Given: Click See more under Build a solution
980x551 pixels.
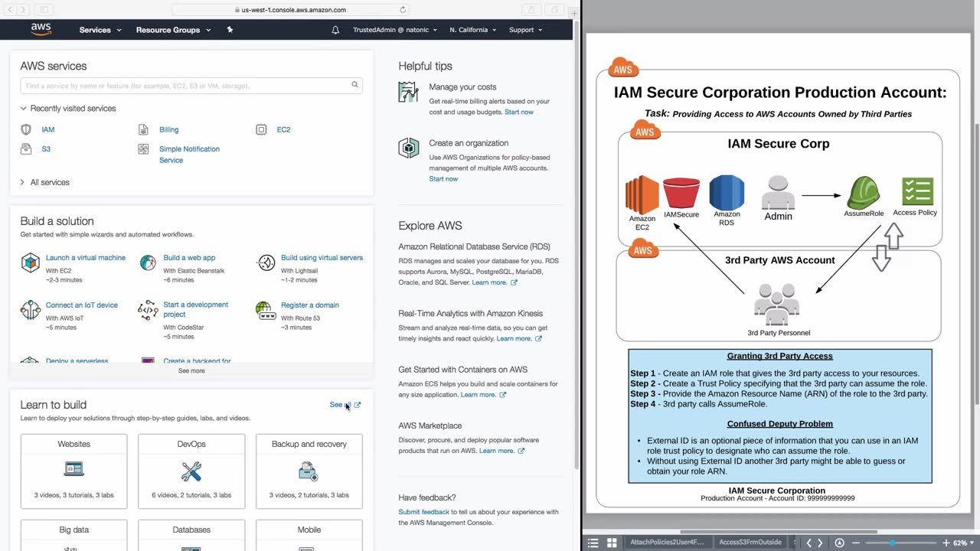Looking at the screenshot, I should click(x=191, y=370).
